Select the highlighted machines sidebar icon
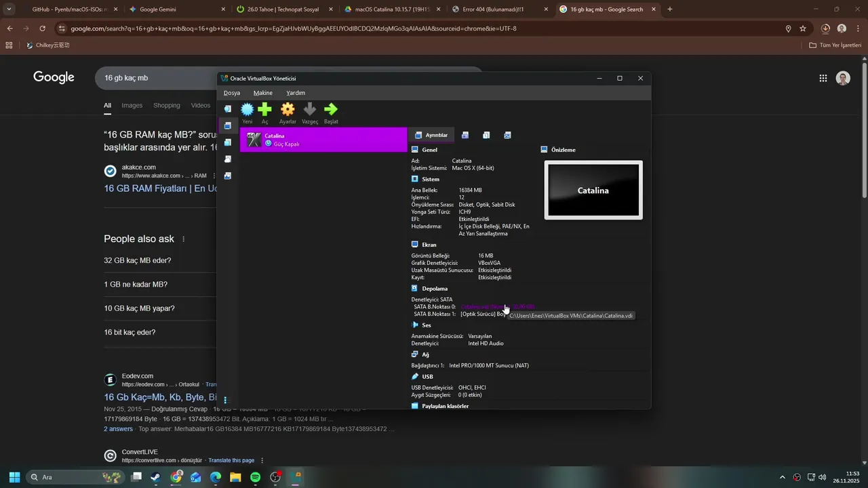Viewport: 868px width, 488px height. [228, 125]
